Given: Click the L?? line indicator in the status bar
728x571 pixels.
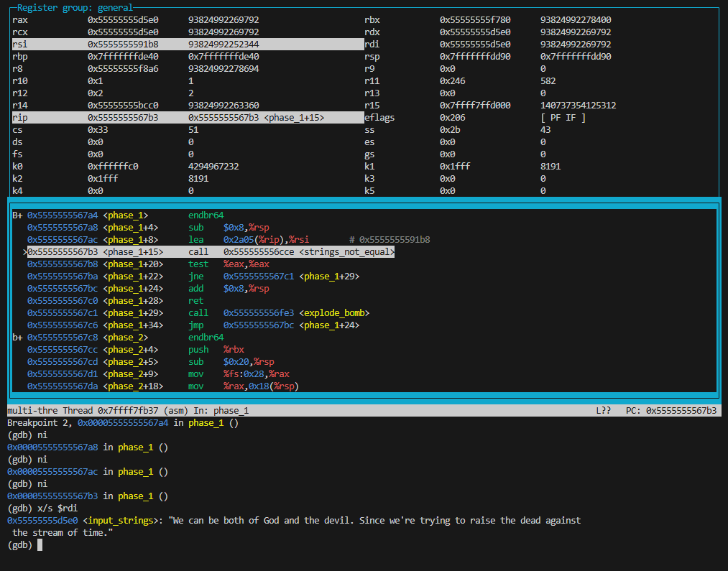Looking at the screenshot, I should 605,411.
